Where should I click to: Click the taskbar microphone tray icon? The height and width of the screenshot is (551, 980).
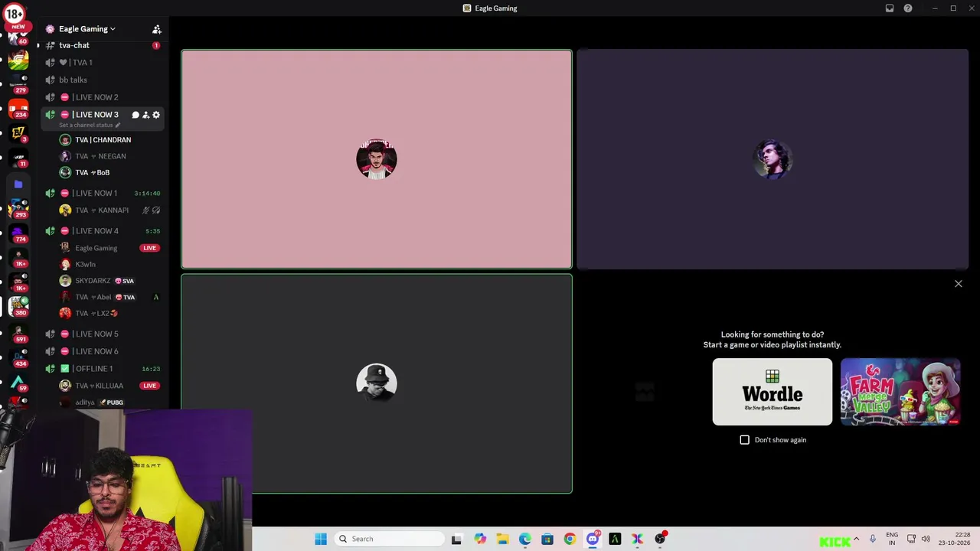click(872, 539)
